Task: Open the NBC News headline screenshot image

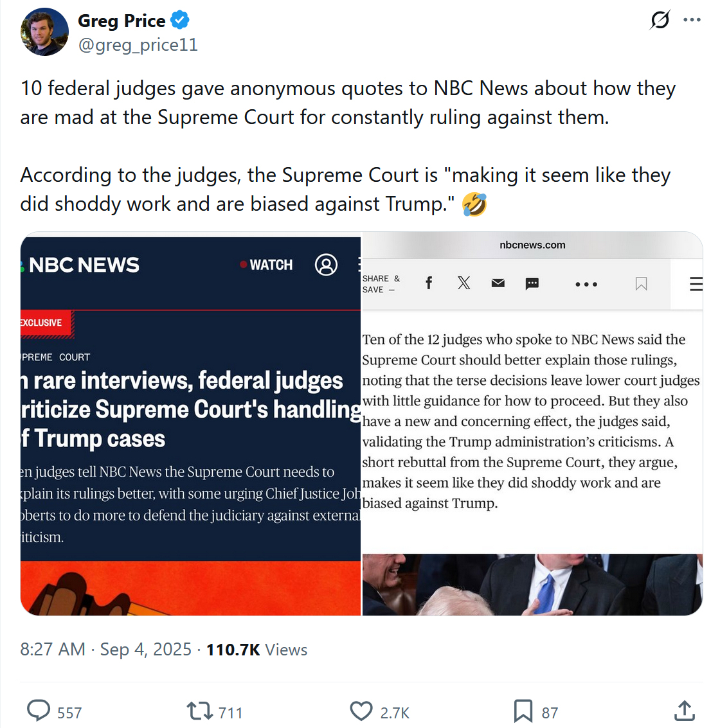Action: (190, 423)
